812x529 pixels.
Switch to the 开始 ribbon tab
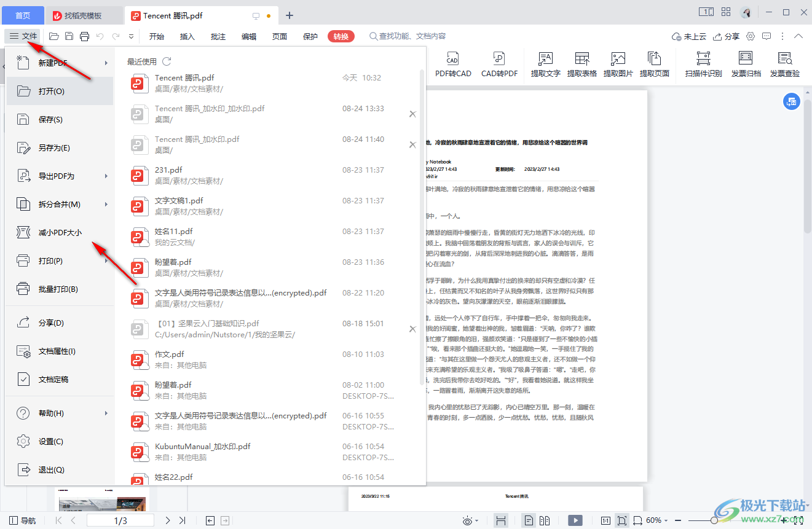tap(157, 36)
